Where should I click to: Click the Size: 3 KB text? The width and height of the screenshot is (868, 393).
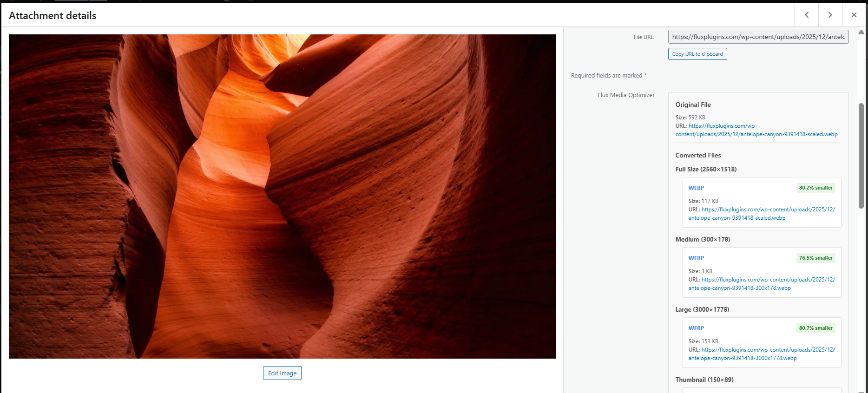pyautogui.click(x=700, y=271)
